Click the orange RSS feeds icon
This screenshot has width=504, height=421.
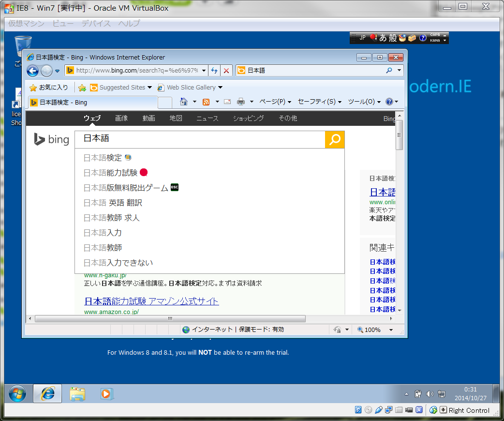click(x=206, y=102)
